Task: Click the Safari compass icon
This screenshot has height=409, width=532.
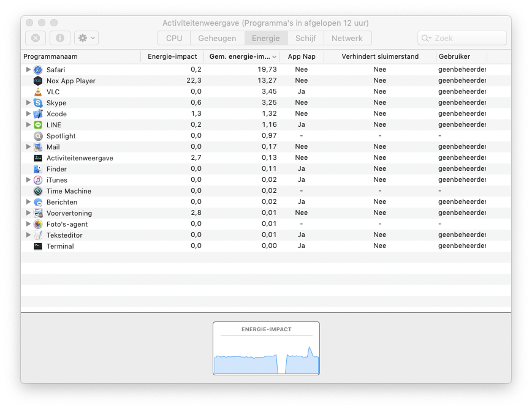Action: click(x=38, y=70)
